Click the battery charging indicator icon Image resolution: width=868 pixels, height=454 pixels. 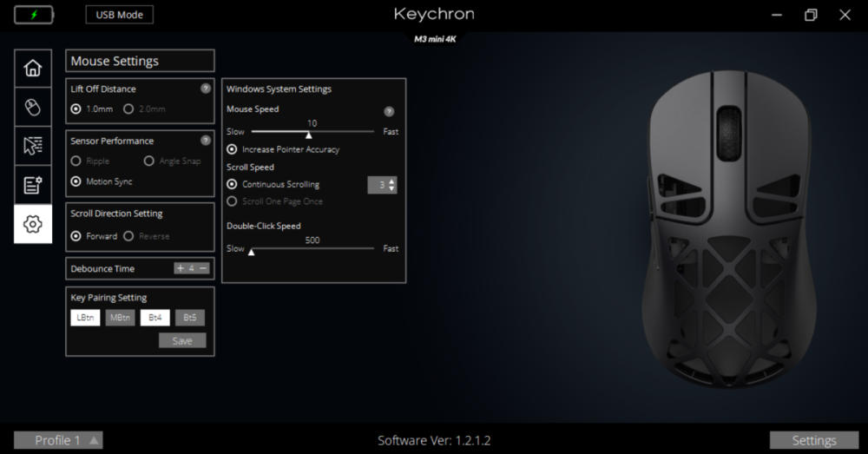[x=34, y=15]
